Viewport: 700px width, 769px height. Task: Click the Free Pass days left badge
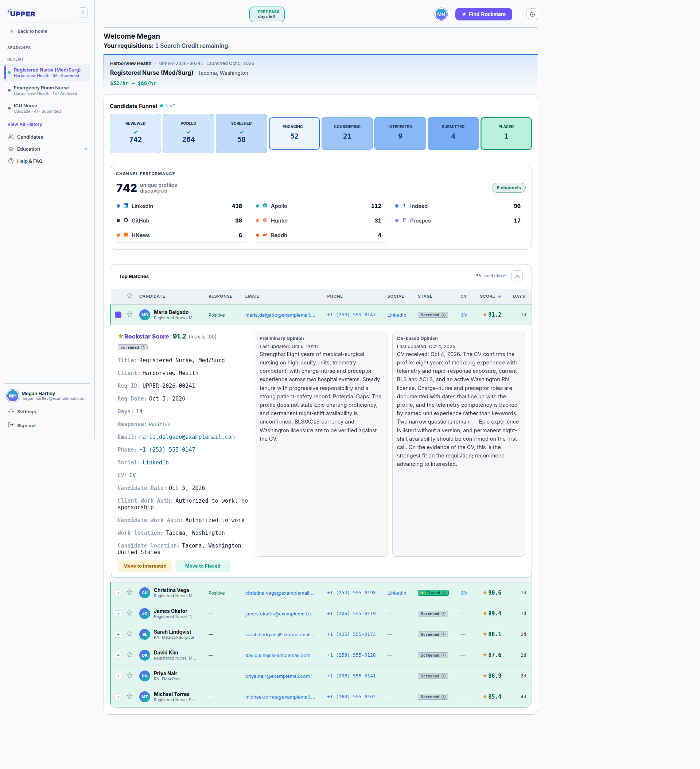pos(267,15)
